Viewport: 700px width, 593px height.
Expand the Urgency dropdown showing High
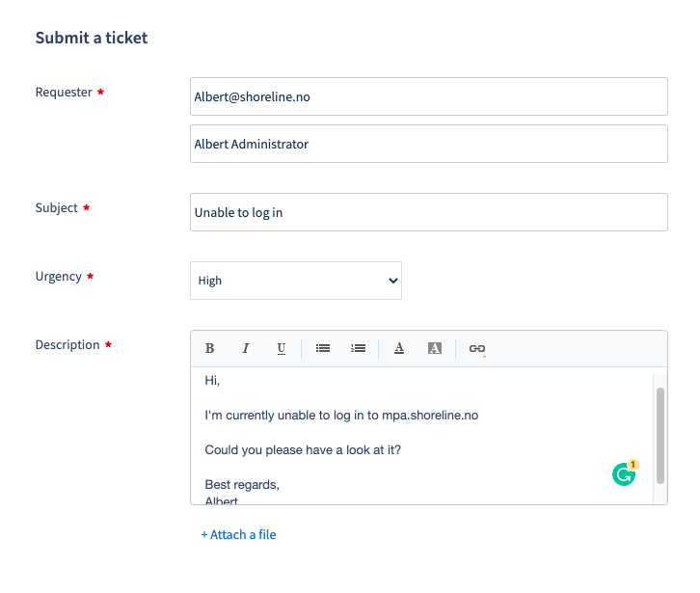(296, 281)
